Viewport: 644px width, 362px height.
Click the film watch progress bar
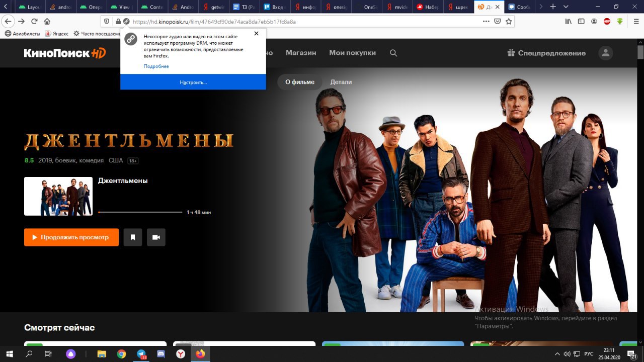coord(140,212)
